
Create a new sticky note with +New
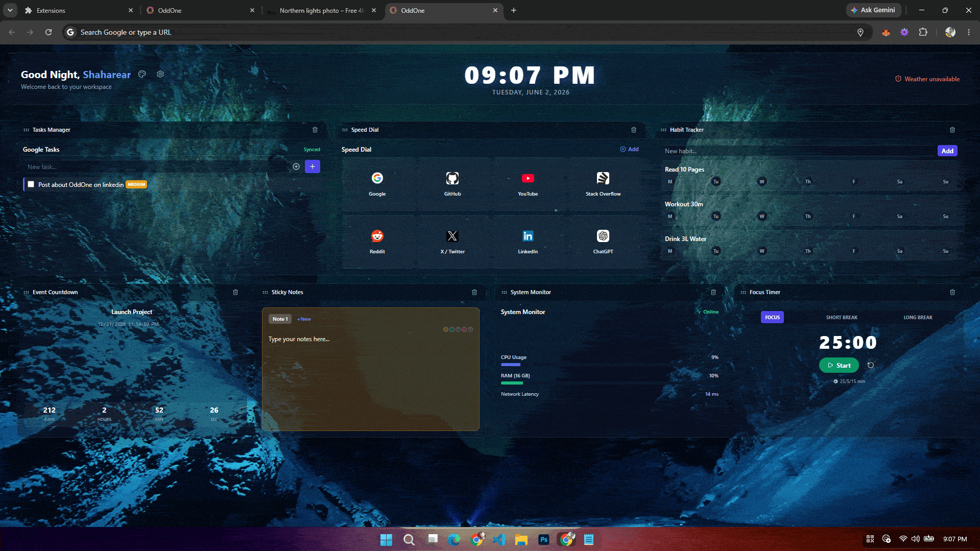coord(304,319)
